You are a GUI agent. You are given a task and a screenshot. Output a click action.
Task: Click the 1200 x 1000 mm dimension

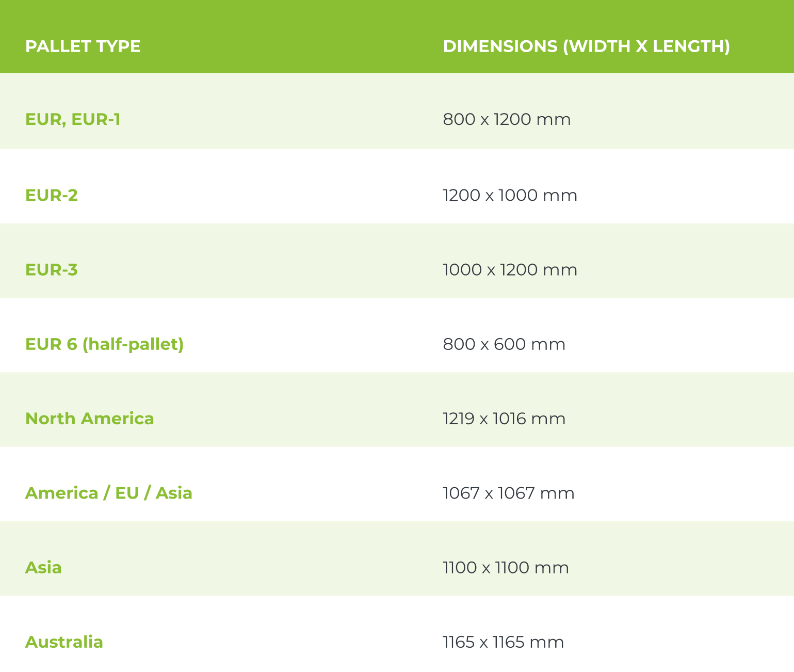(x=510, y=195)
